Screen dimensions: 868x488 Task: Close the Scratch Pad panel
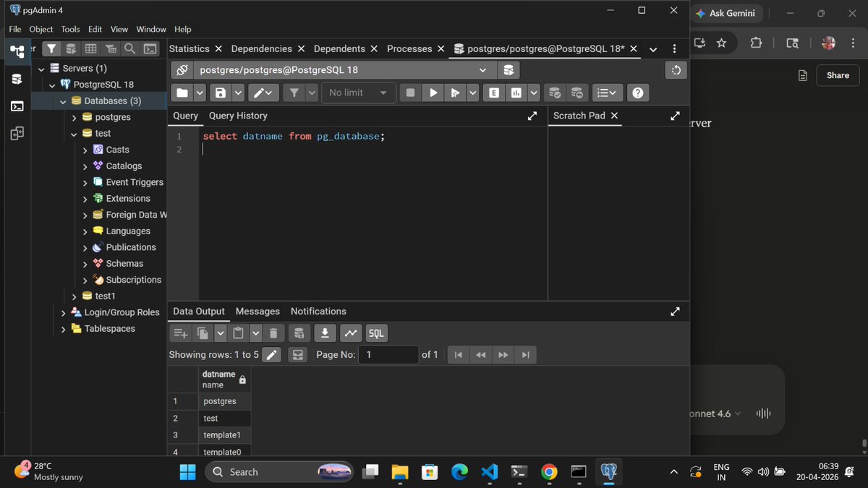614,116
